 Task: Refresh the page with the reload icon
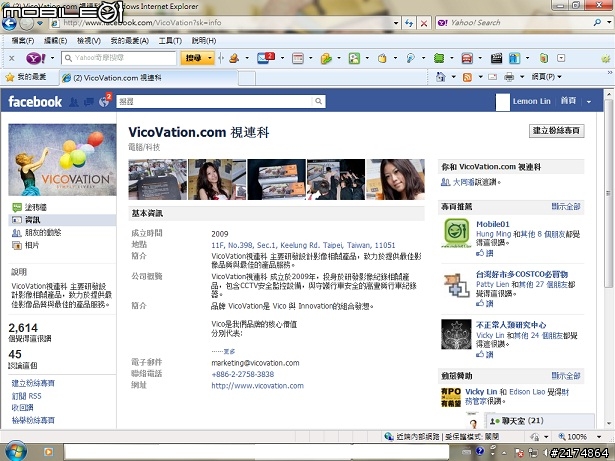click(409, 23)
